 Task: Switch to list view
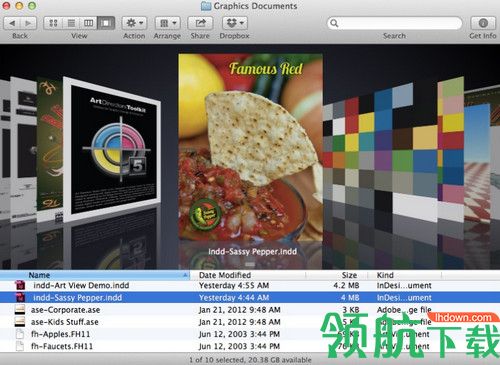point(71,23)
